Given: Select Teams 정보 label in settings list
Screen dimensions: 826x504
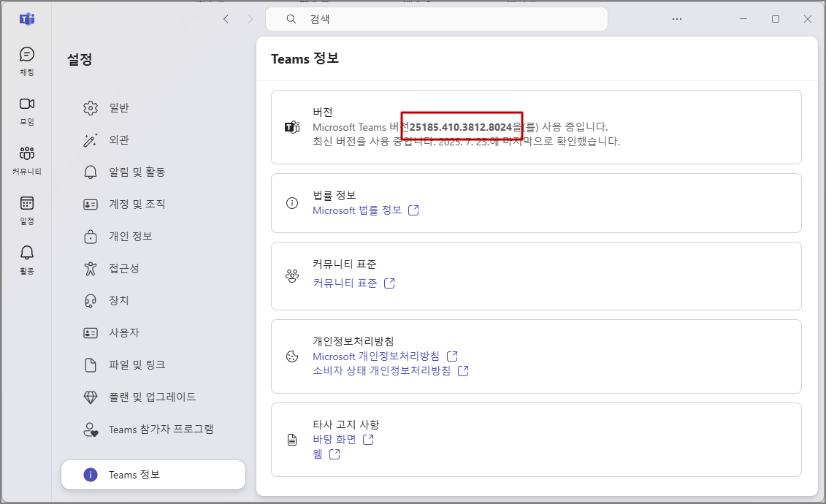Looking at the screenshot, I should [134, 475].
